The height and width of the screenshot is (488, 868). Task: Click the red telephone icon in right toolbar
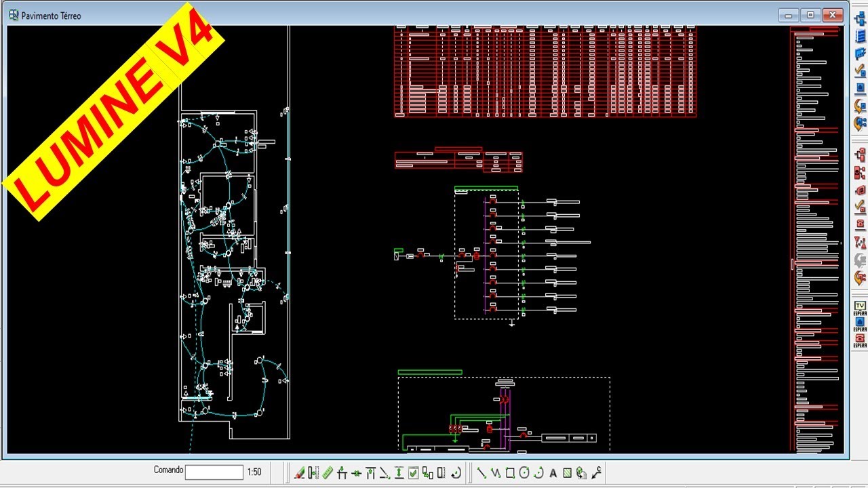(860, 224)
